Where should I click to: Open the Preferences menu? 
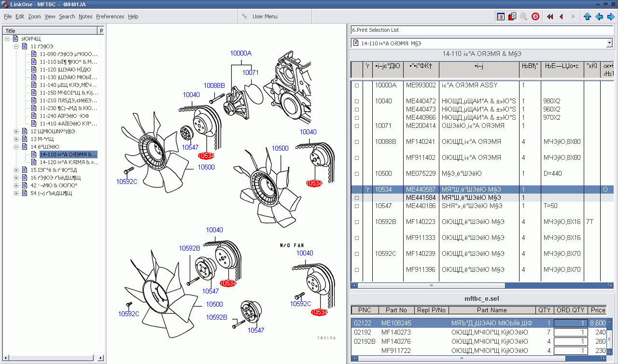110,16
